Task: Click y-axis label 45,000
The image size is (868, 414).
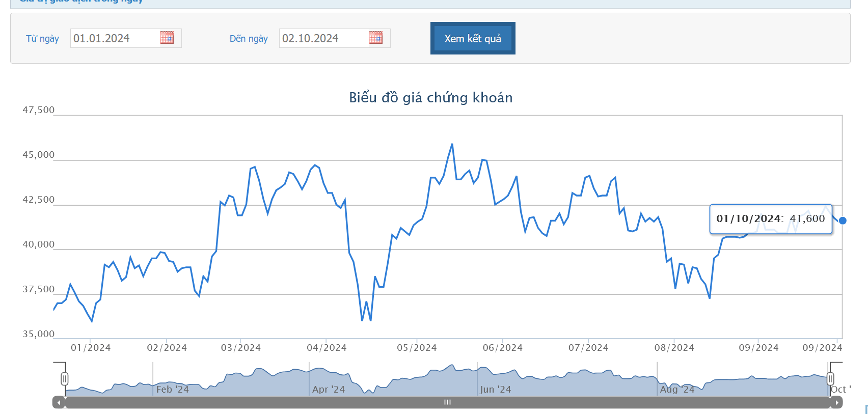Action: pyautogui.click(x=38, y=155)
